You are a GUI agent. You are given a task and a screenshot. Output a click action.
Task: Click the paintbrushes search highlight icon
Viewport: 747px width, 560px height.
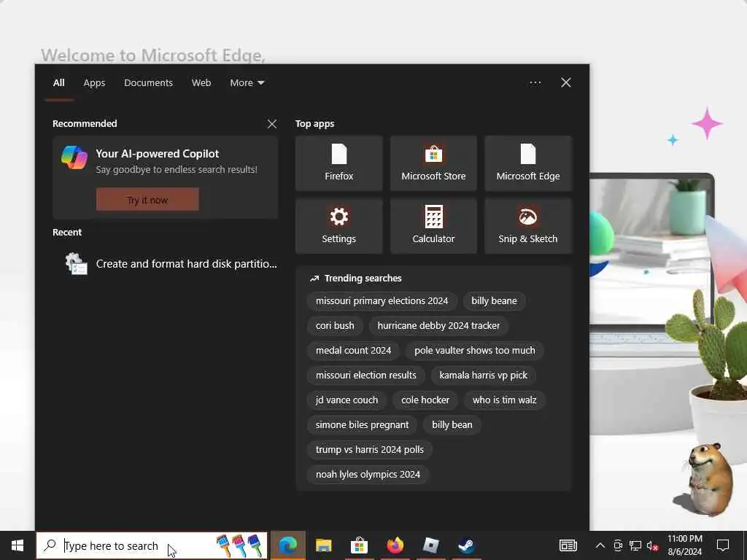tap(239, 545)
